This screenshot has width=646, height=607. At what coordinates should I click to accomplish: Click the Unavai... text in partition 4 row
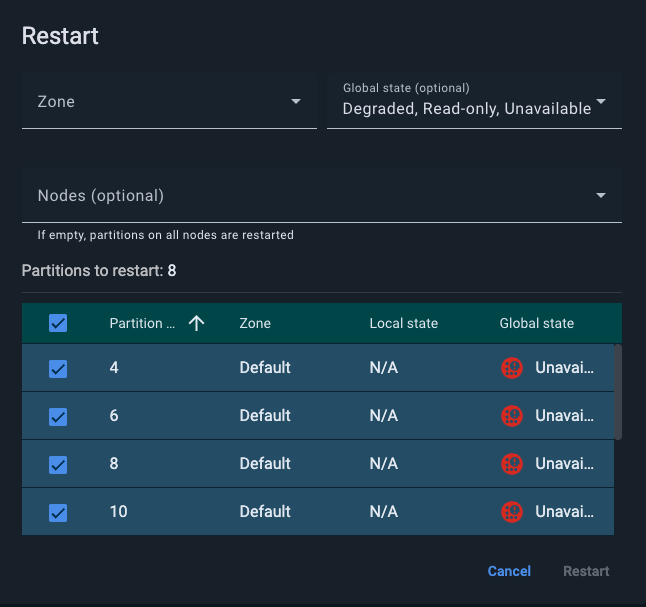(x=564, y=368)
